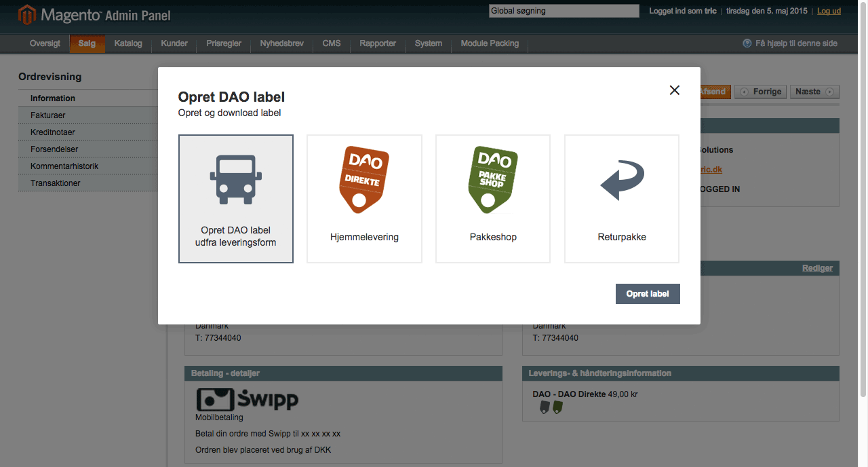Close the Opret DAO label dialog
Viewport: 868px width, 467px height.
(x=674, y=90)
